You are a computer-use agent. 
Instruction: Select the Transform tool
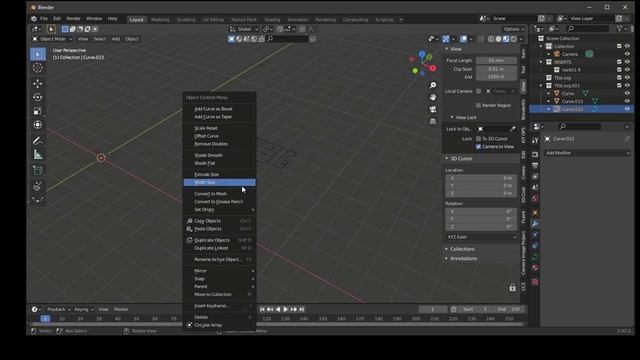(38, 125)
